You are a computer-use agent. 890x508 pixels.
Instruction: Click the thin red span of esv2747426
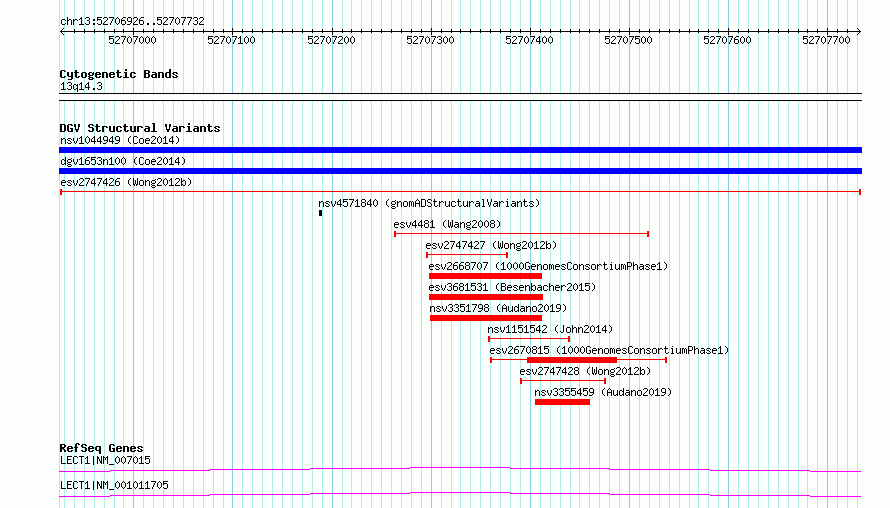coord(460,192)
